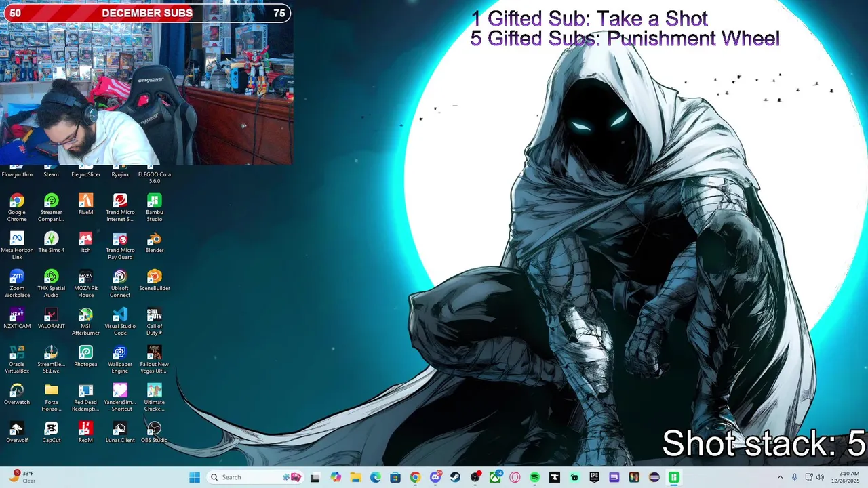
Task: Open the Xbox app on the taskbar
Action: point(495,477)
